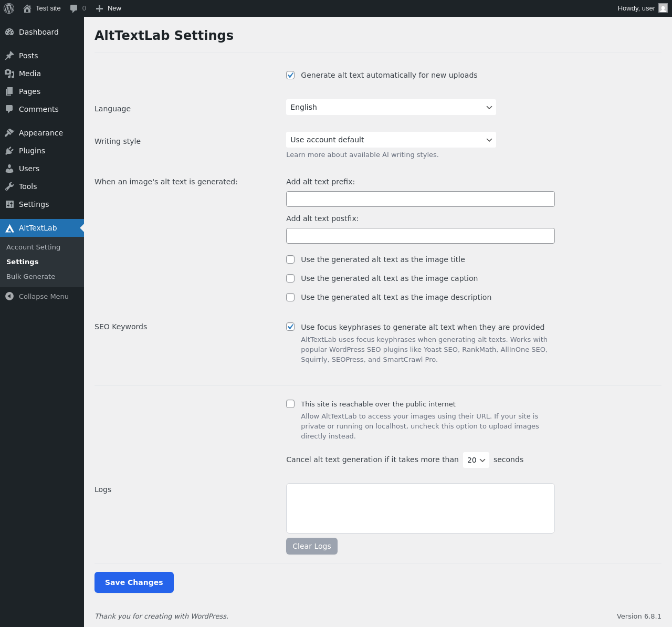Viewport: 672px width, 627px height.
Task: Click the plus New icon in admin bar
Action: (x=99, y=8)
